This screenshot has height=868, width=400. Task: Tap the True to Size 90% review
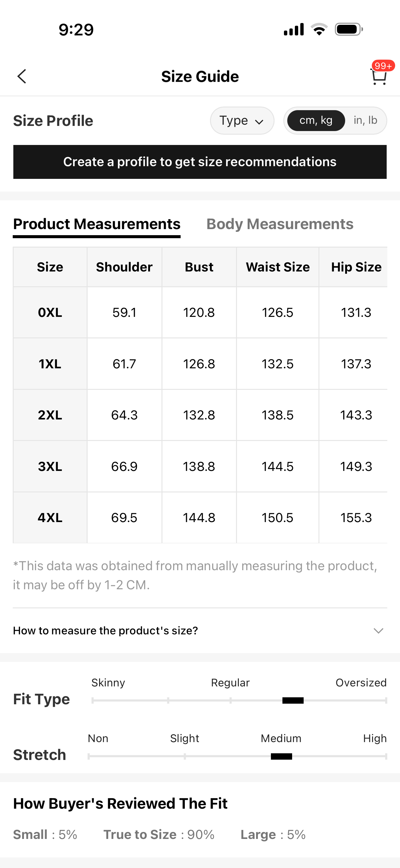(x=159, y=835)
